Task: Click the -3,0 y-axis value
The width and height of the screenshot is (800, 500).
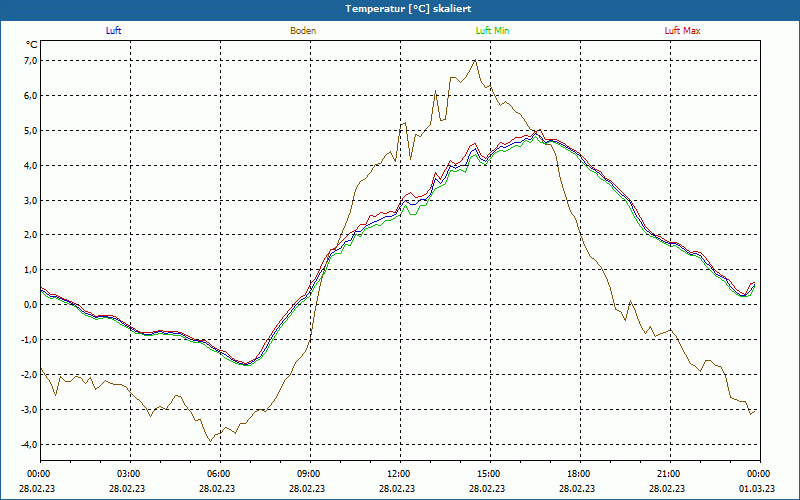Action: (x=29, y=410)
